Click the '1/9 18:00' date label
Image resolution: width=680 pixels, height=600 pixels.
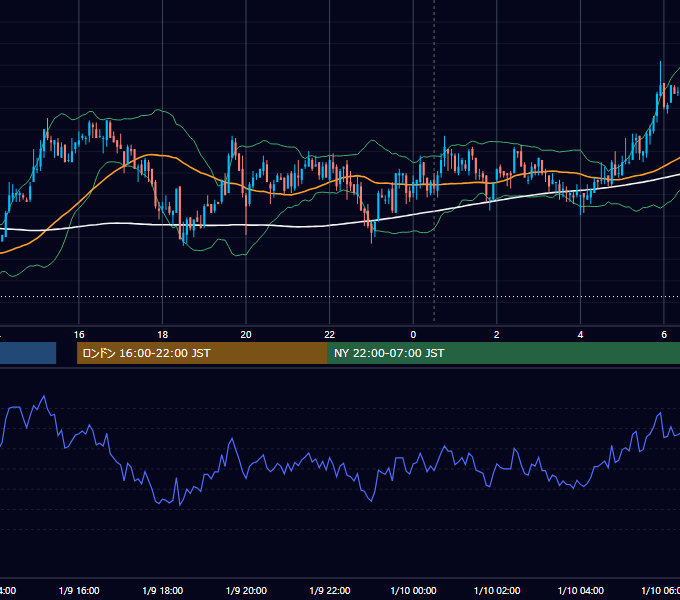pos(163,590)
